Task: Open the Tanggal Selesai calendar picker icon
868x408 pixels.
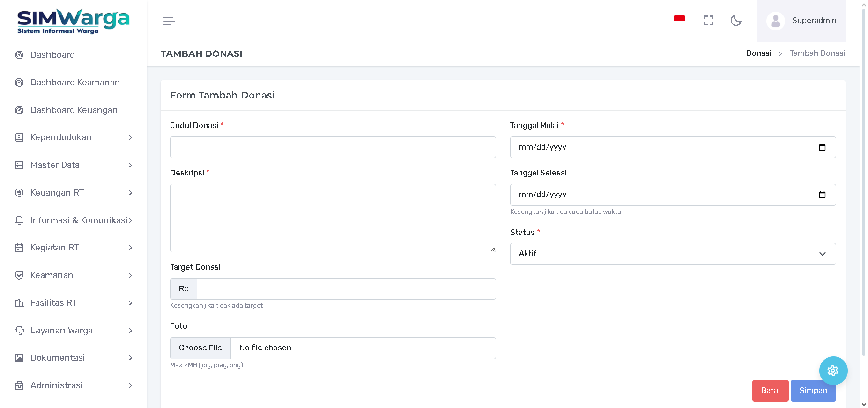Action: click(822, 195)
